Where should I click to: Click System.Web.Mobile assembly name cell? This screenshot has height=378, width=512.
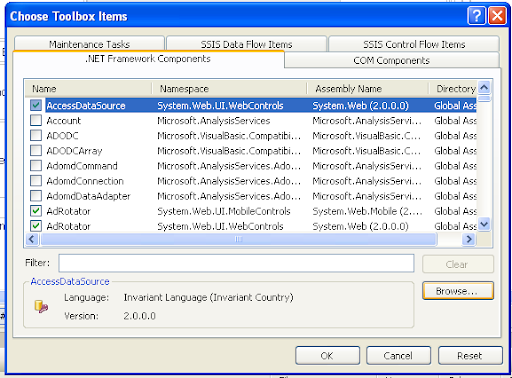click(x=367, y=211)
